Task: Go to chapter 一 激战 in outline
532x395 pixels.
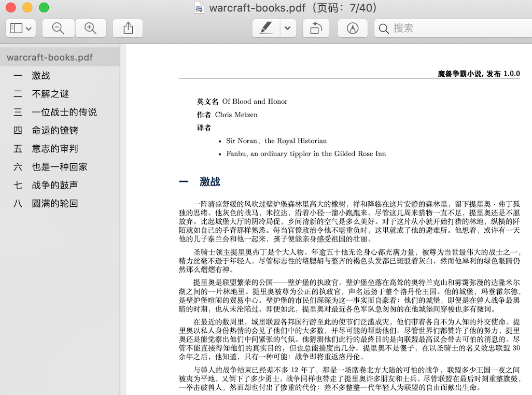Action: click(60, 75)
